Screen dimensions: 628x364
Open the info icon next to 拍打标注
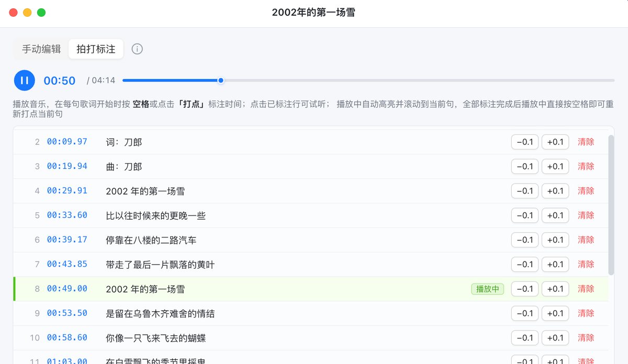click(x=137, y=49)
